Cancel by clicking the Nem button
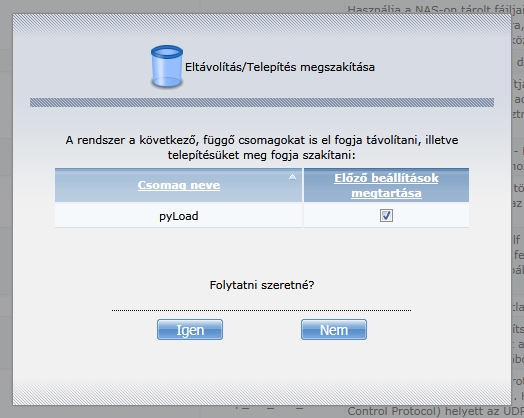The height and width of the screenshot is (418, 524). click(334, 330)
